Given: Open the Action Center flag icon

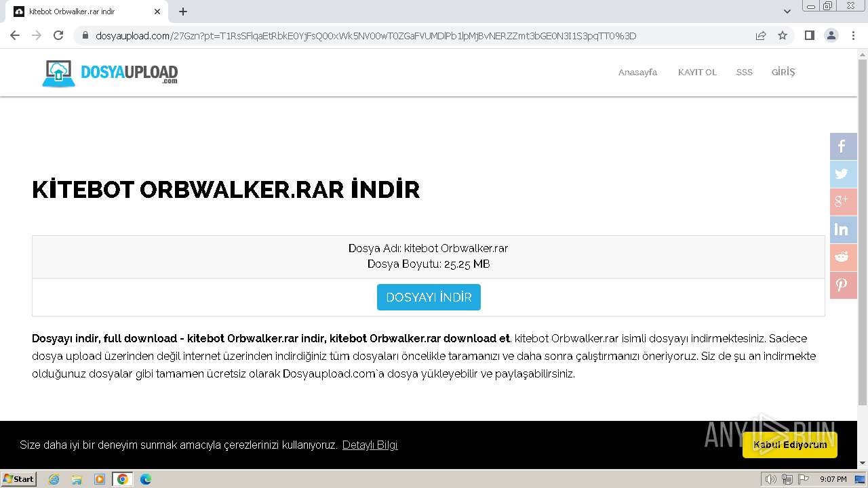Looking at the screenshot, I should tap(804, 479).
